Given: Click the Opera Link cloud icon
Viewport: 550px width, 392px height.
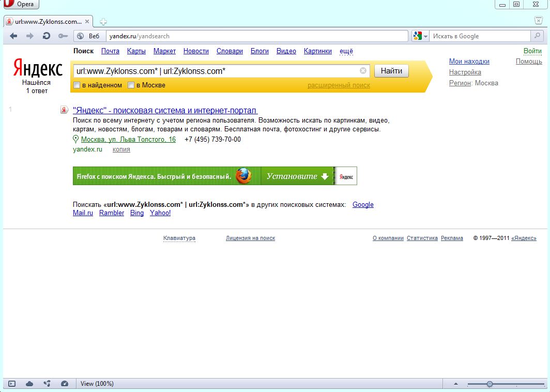Looking at the screenshot, I should (x=29, y=384).
